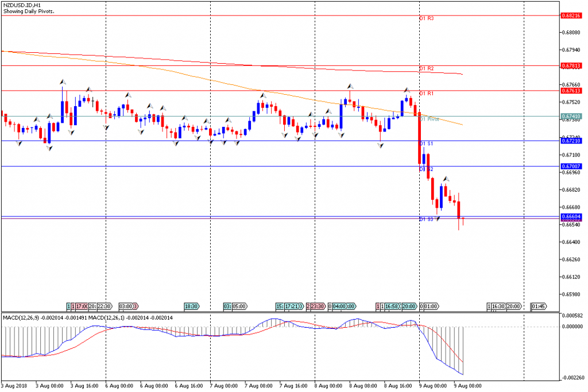Click the 0.67813 price tag

tap(570, 65)
